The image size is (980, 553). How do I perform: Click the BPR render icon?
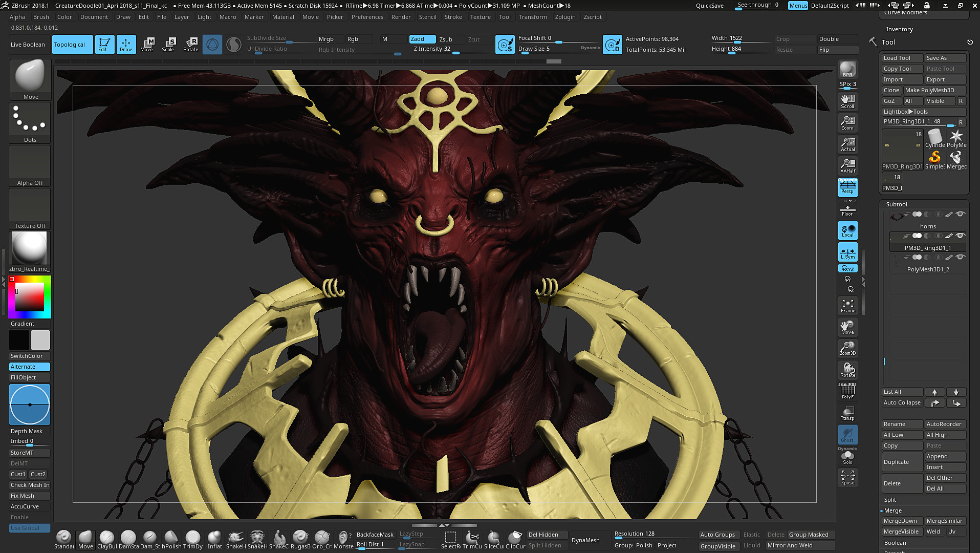click(x=847, y=69)
